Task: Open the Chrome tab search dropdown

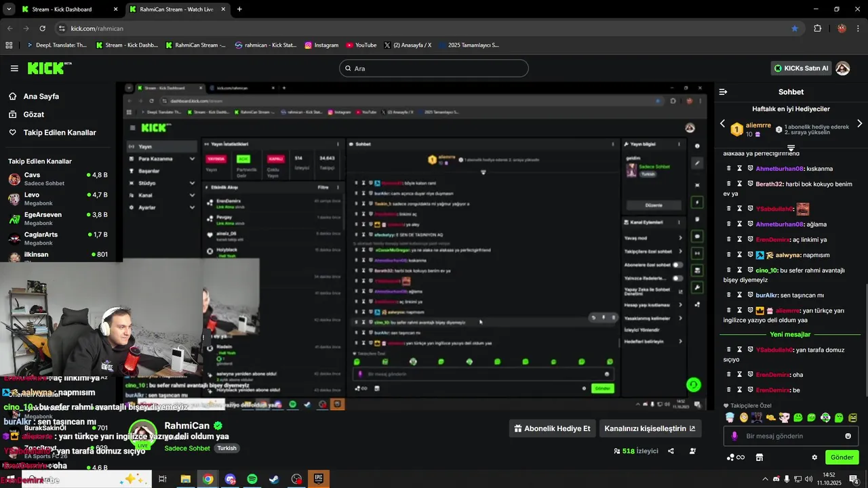Action: [9, 9]
